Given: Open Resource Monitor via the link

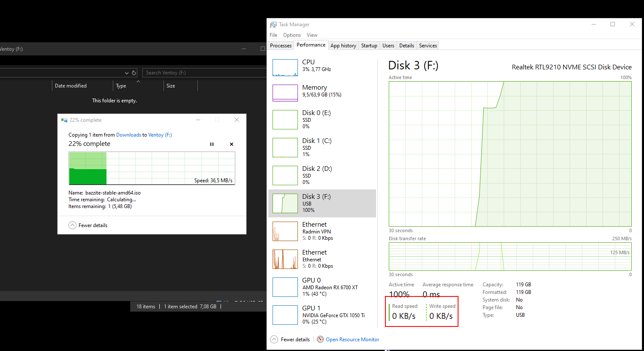Looking at the screenshot, I should coord(352,339).
